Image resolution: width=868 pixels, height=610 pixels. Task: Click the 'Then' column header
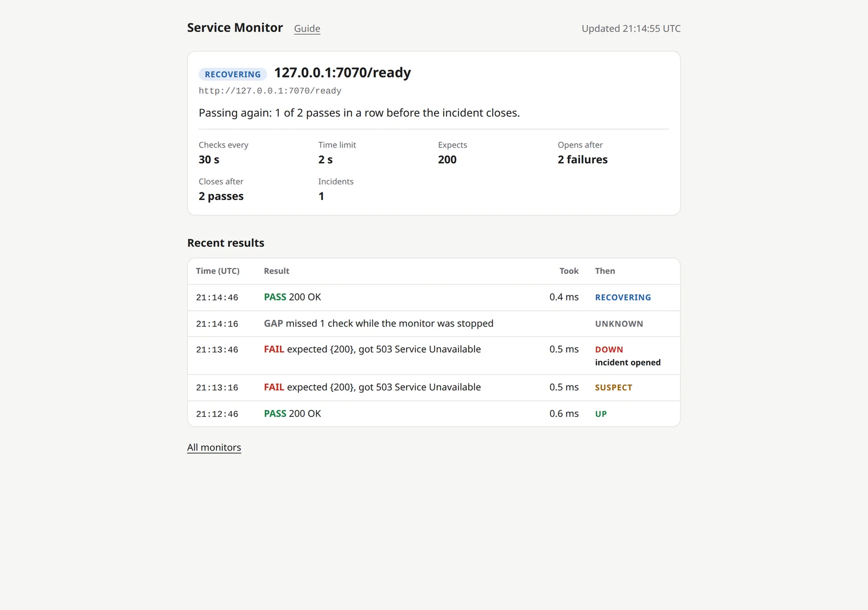click(605, 271)
